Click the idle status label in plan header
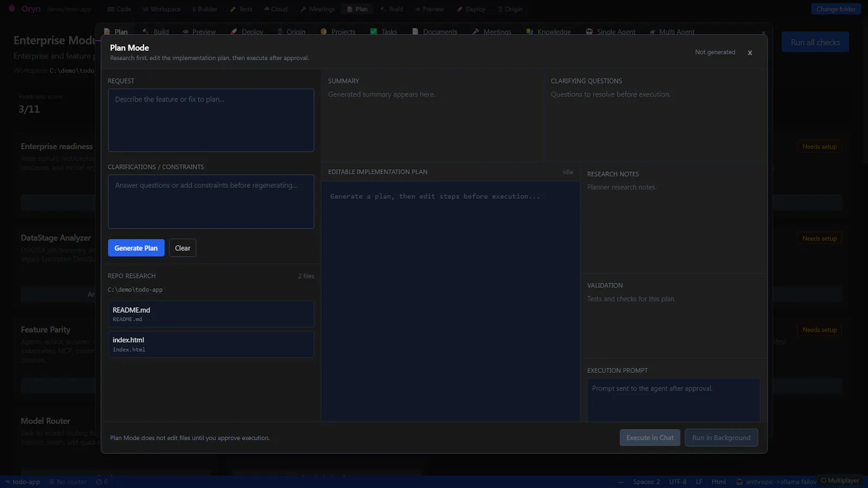The height and width of the screenshot is (488, 868). click(568, 172)
